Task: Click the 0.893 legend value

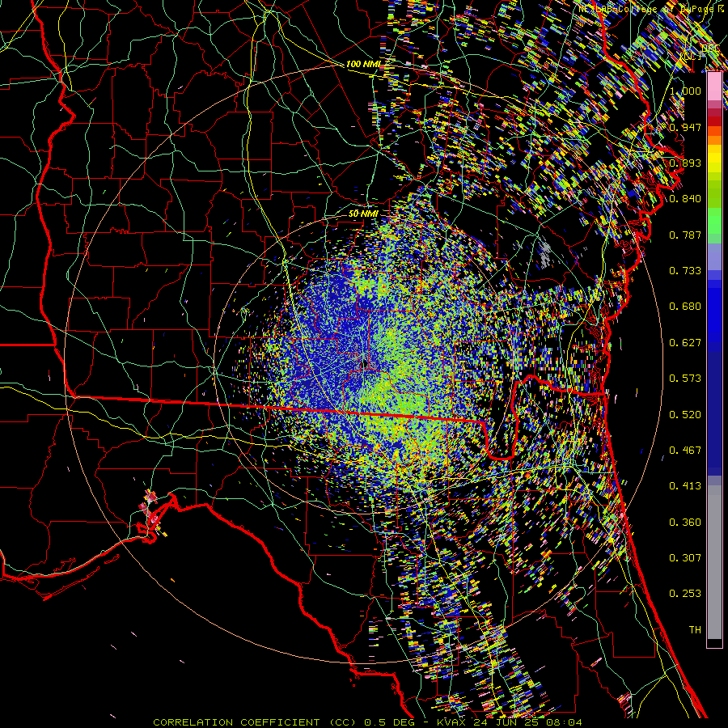Action: coord(685,163)
